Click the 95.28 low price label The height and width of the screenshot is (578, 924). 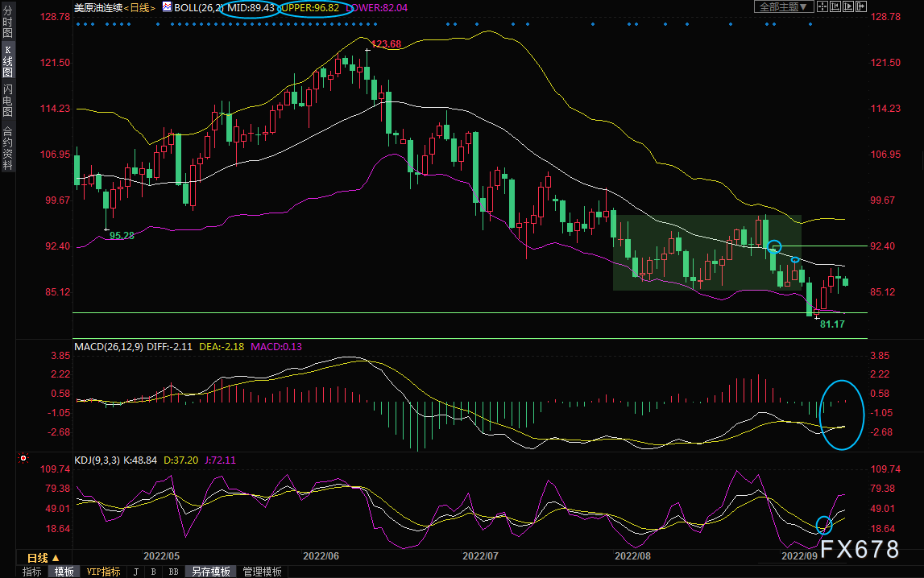click(122, 235)
